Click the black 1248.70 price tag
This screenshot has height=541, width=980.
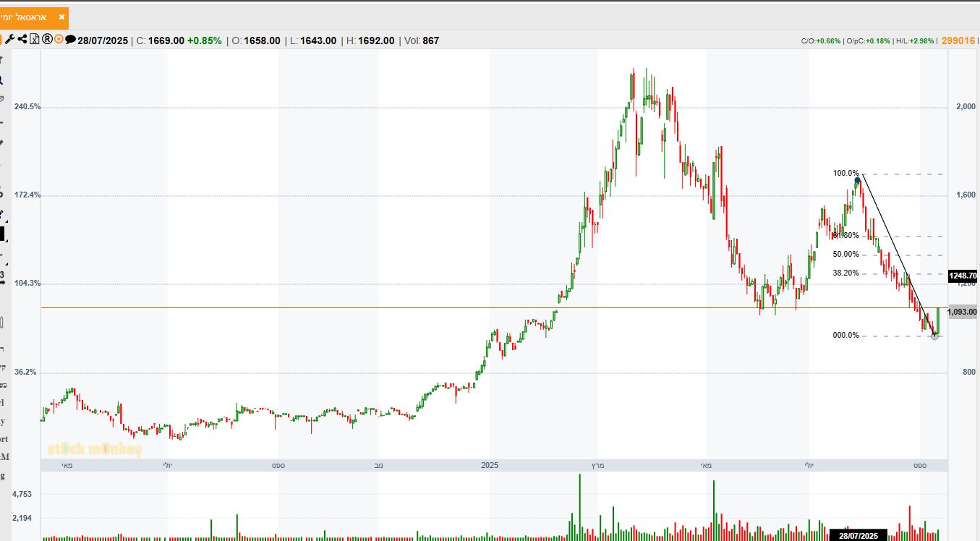point(963,276)
